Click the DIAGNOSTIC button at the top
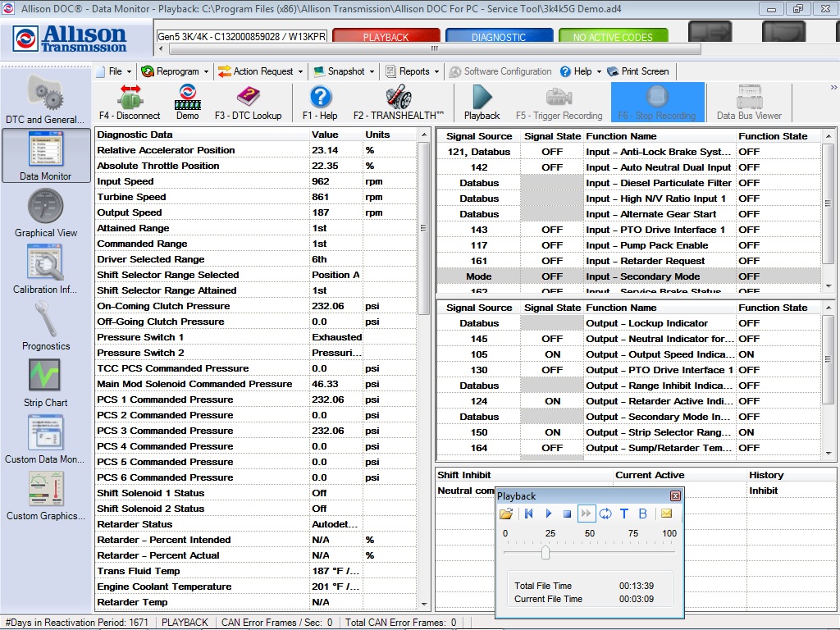Screen dimensions: 840x630 point(500,35)
